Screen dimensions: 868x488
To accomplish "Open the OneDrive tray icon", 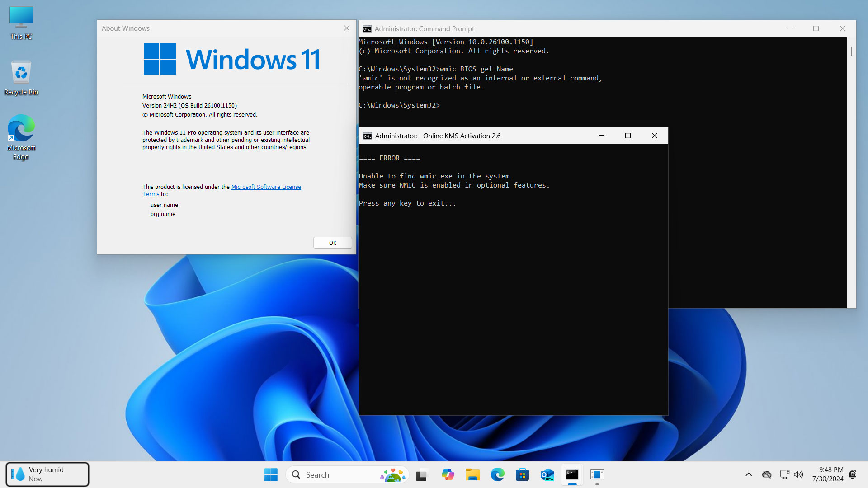I will pyautogui.click(x=767, y=474).
